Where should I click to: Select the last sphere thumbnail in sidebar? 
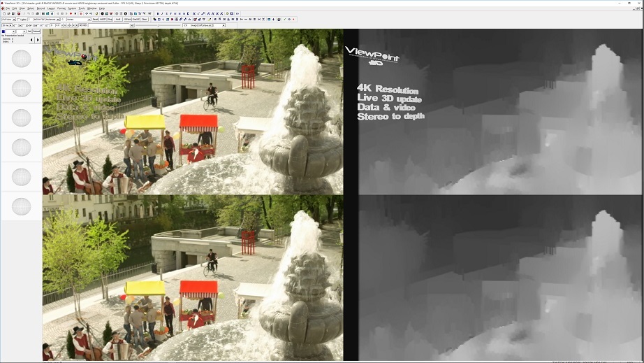coord(22,206)
